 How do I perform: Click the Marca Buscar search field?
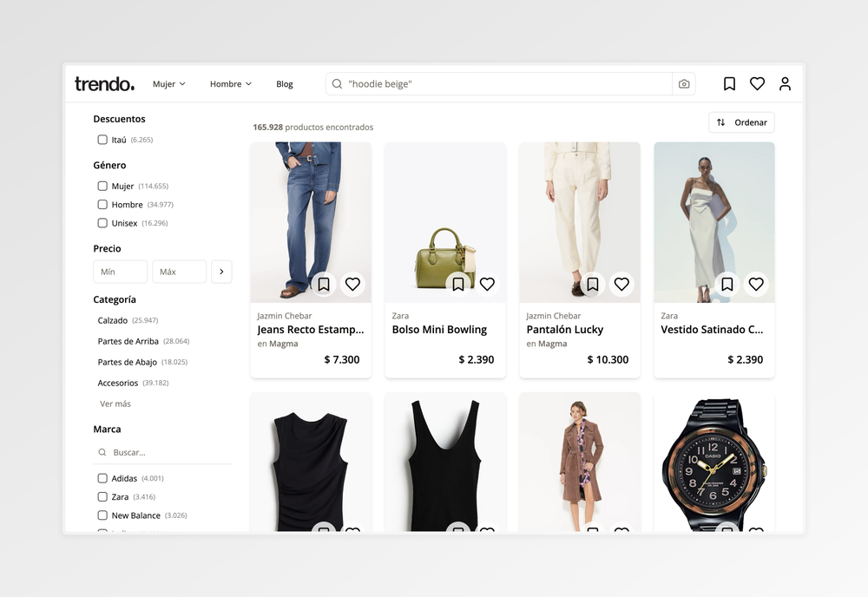tap(162, 452)
